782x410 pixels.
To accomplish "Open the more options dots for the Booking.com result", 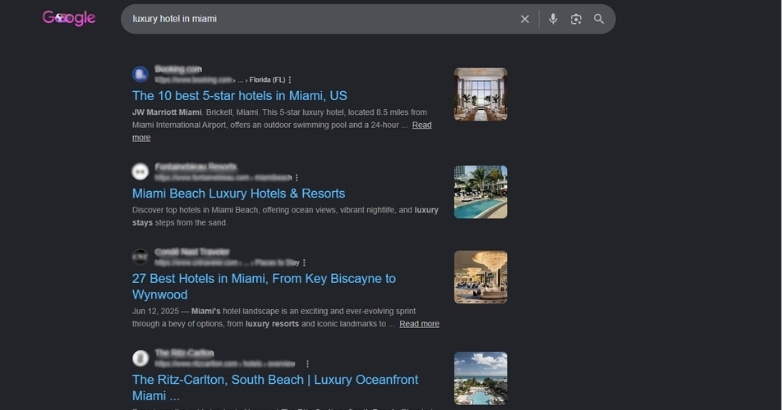I will (x=290, y=80).
